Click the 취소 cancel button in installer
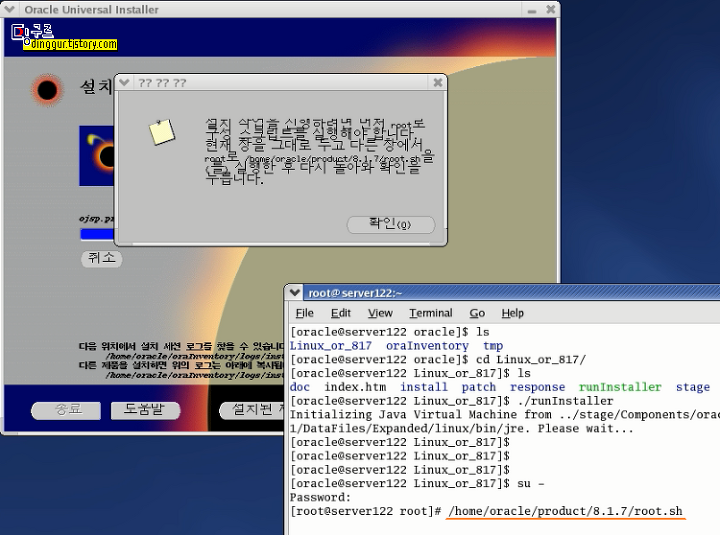This screenshot has width=720, height=535. point(101,258)
